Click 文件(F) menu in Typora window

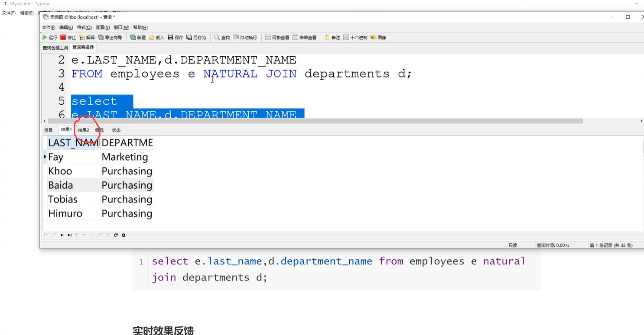9,13
